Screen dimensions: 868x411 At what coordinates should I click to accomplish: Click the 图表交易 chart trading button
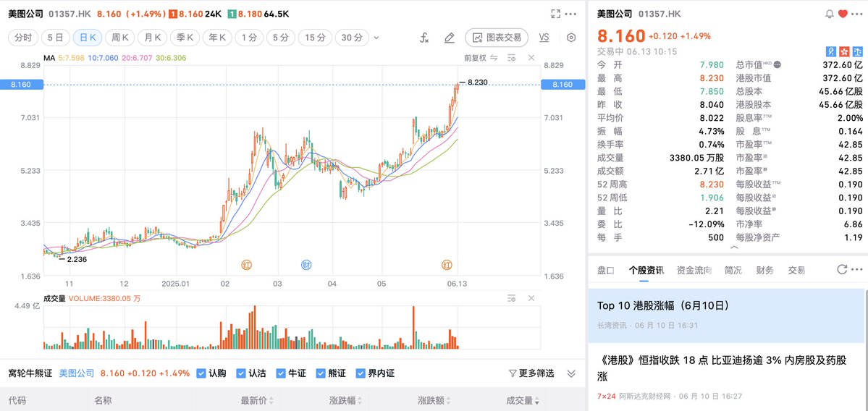(x=497, y=38)
